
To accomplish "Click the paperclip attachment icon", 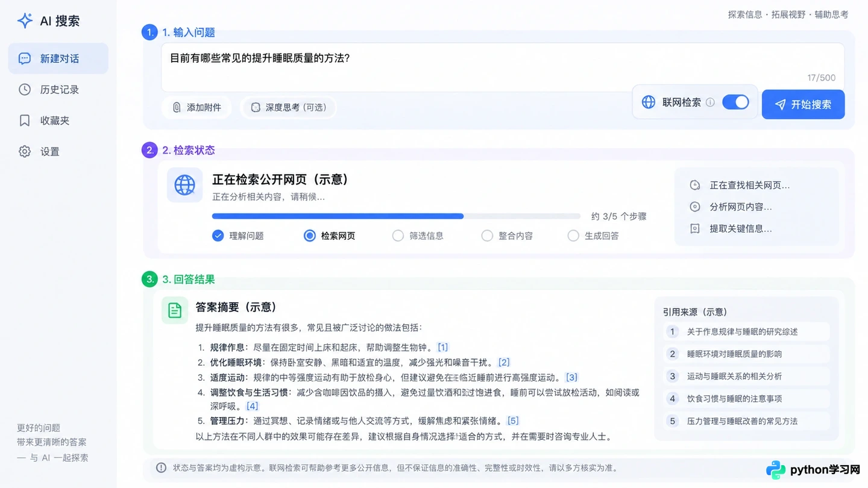I will pyautogui.click(x=177, y=107).
